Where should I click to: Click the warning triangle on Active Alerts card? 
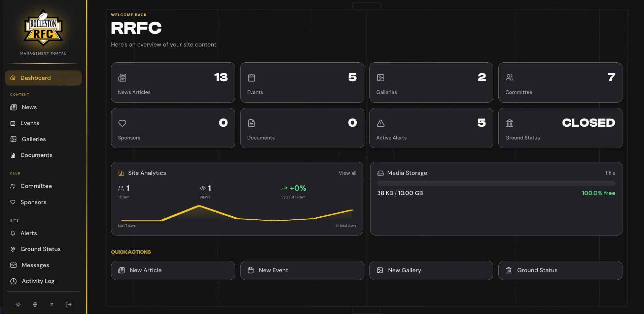(x=381, y=123)
